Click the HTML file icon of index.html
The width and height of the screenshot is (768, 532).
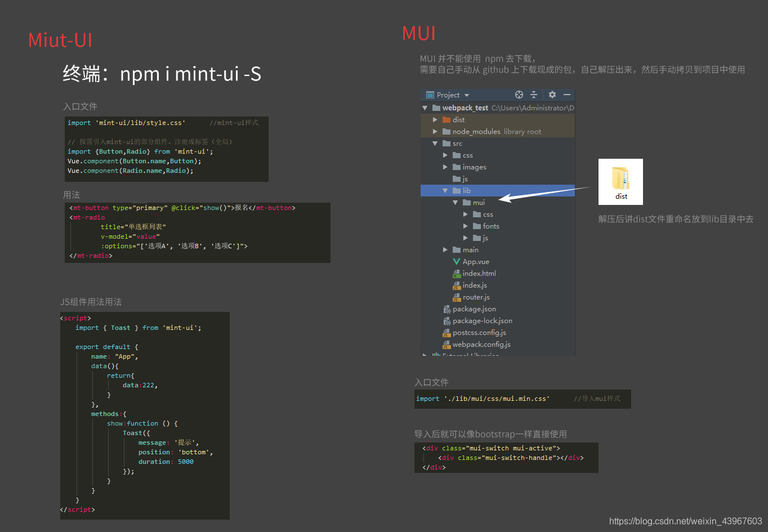(x=457, y=274)
